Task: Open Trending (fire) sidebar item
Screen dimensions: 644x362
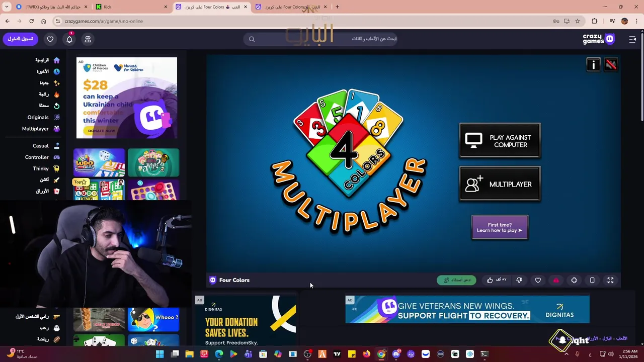Action: coord(49,94)
